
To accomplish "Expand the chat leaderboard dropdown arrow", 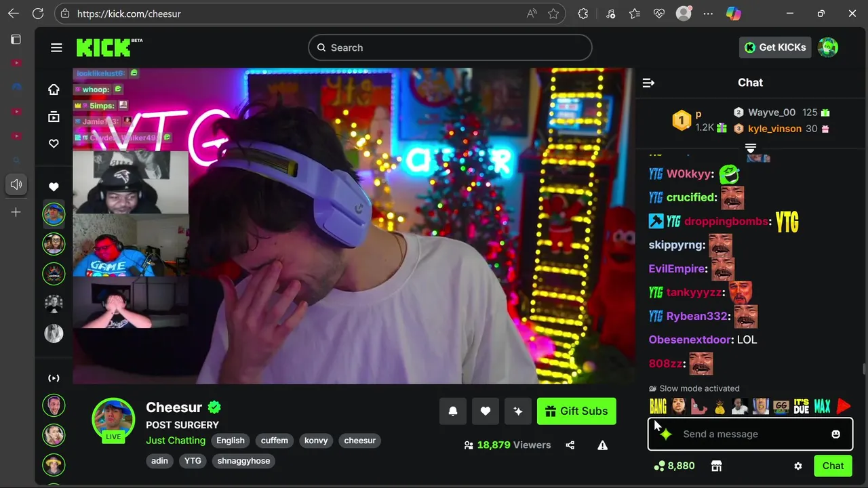I will coord(750,148).
